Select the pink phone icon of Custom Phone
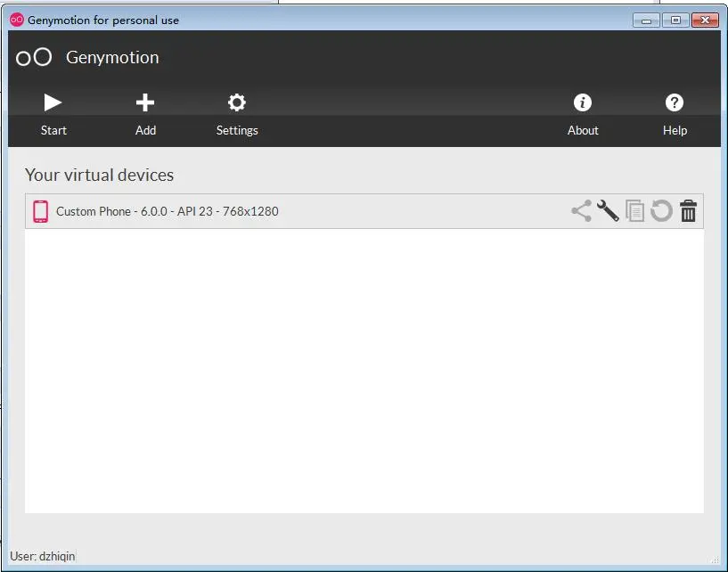The image size is (728, 572). point(40,211)
